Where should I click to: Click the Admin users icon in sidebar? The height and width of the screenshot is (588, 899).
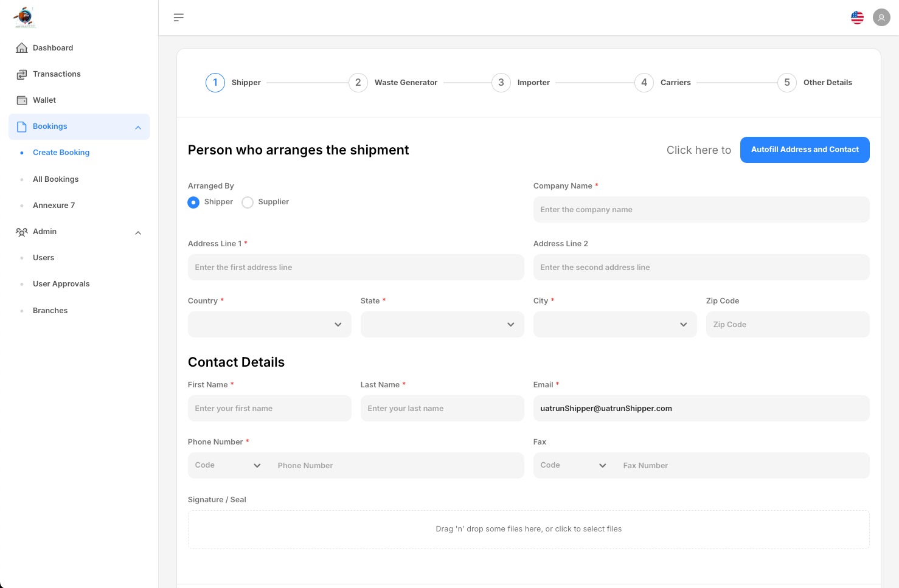(x=22, y=232)
